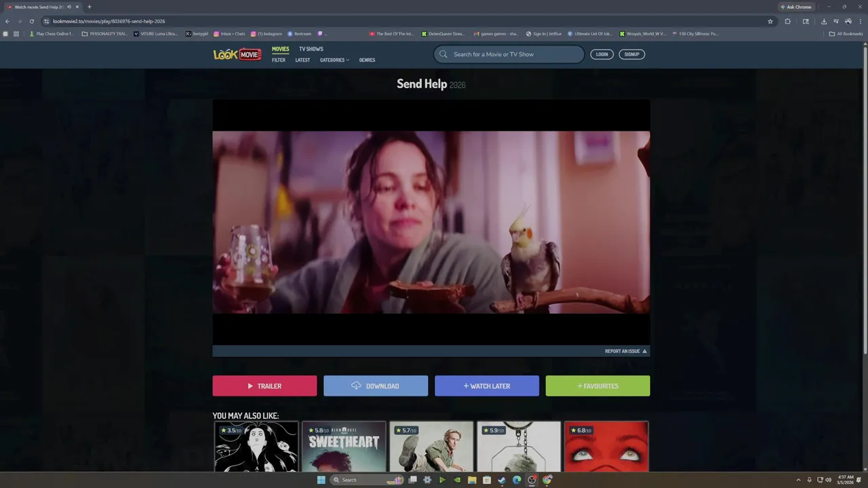The height and width of the screenshot is (488, 868).
Task: Click the Download button
Action: pos(376,386)
